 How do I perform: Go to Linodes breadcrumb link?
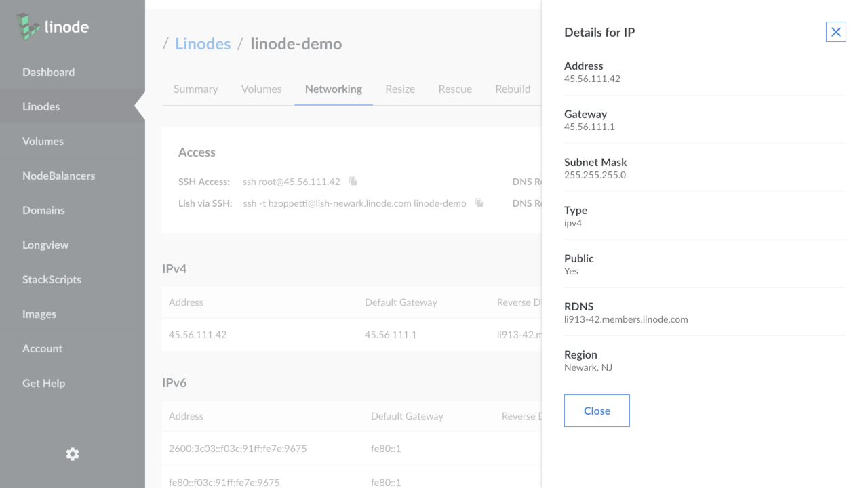[203, 44]
